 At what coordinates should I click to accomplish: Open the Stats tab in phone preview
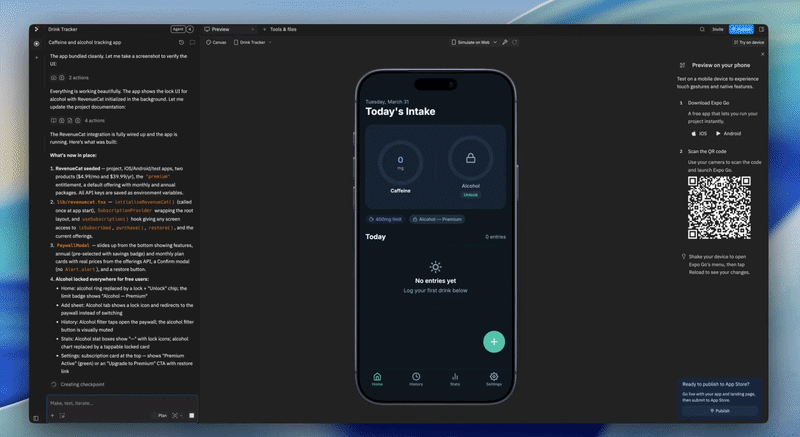[455, 379]
